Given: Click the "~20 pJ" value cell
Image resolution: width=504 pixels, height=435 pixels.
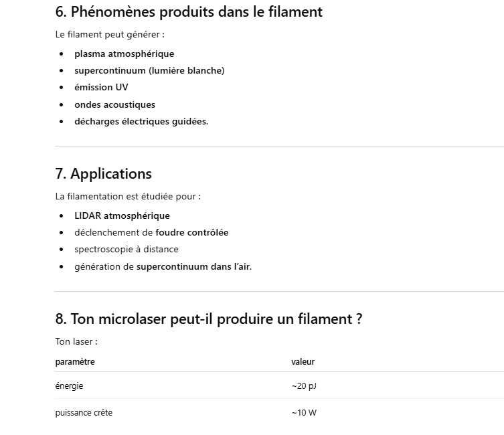Looking at the screenshot, I should tap(304, 386).
